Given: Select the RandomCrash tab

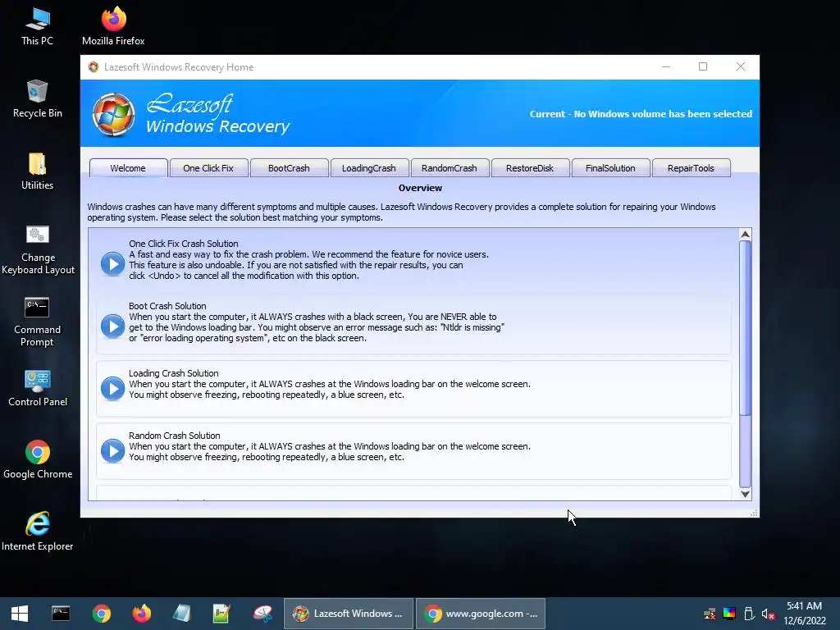Looking at the screenshot, I should [450, 167].
